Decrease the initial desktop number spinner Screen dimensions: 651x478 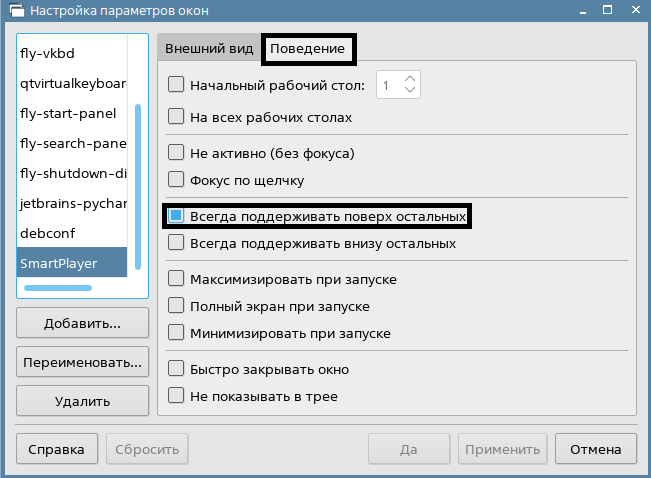pos(410,92)
